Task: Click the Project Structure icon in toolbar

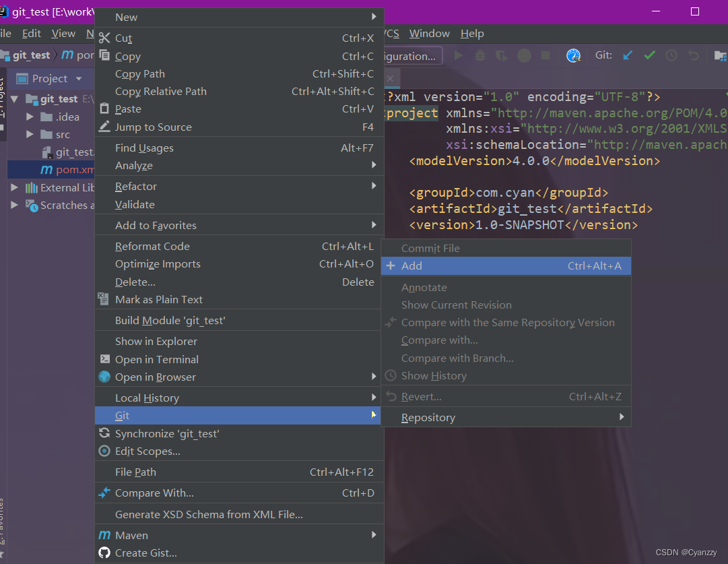Action: (x=720, y=56)
